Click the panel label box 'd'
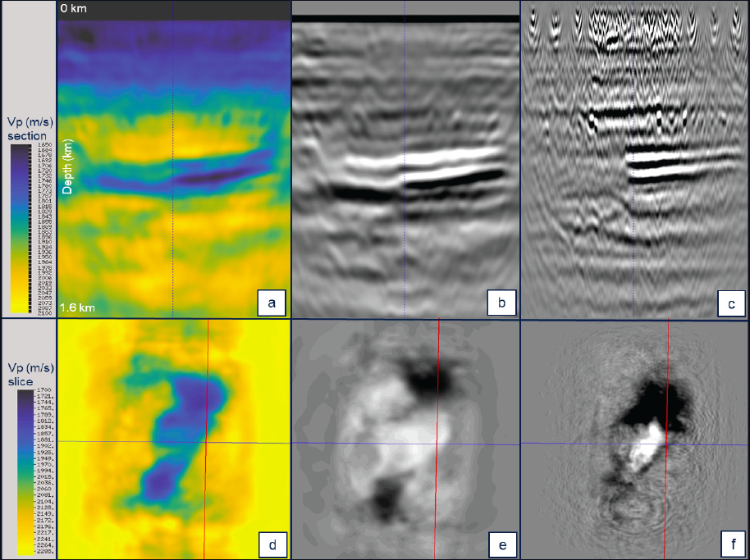Viewport: 750px width, 560px height. tap(272, 544)
